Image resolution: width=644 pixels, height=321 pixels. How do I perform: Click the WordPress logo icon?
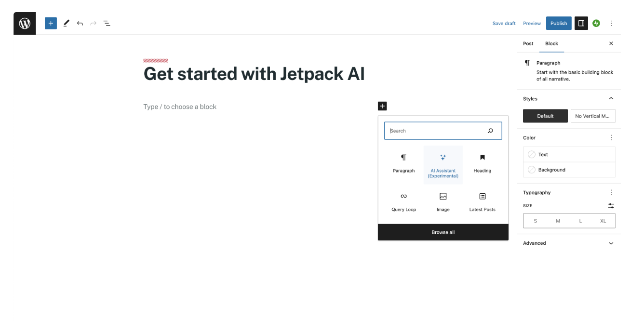click(x=25, y=23)
